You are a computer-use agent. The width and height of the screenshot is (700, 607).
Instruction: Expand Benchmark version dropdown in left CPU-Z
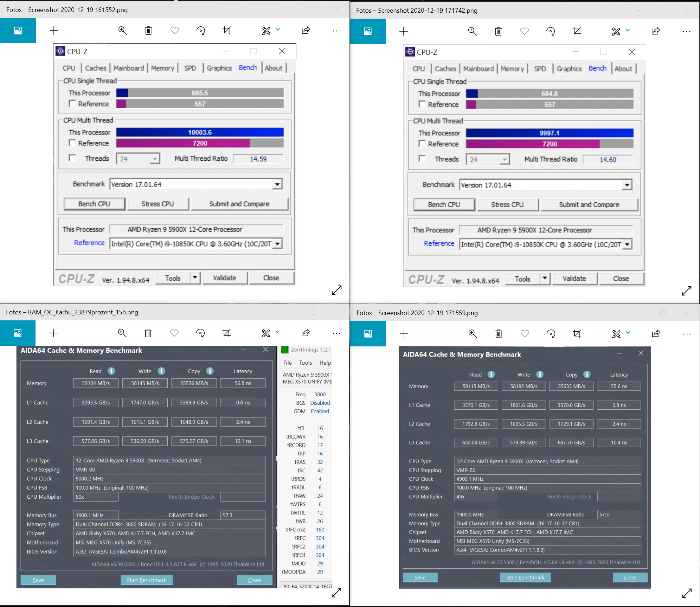277,184
